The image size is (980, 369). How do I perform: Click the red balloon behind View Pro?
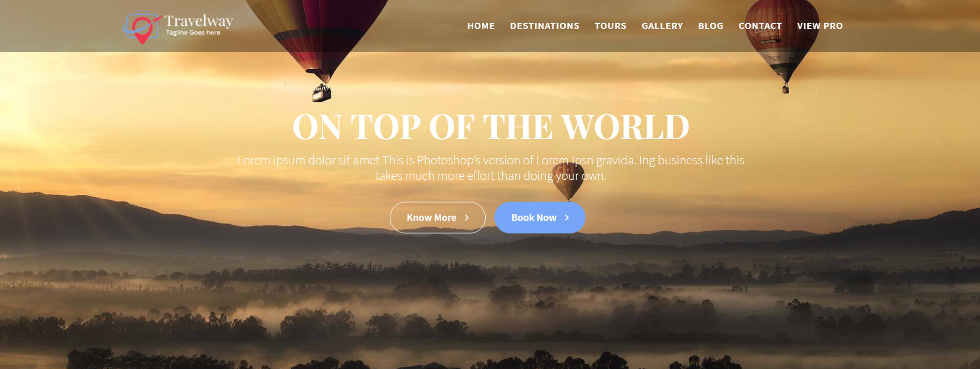782,44
